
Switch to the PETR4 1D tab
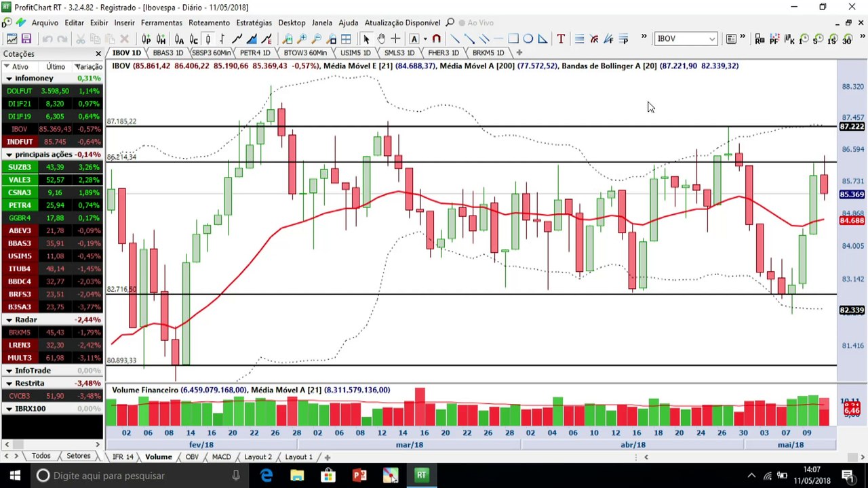pyautogui.click(x=254, y=52)
